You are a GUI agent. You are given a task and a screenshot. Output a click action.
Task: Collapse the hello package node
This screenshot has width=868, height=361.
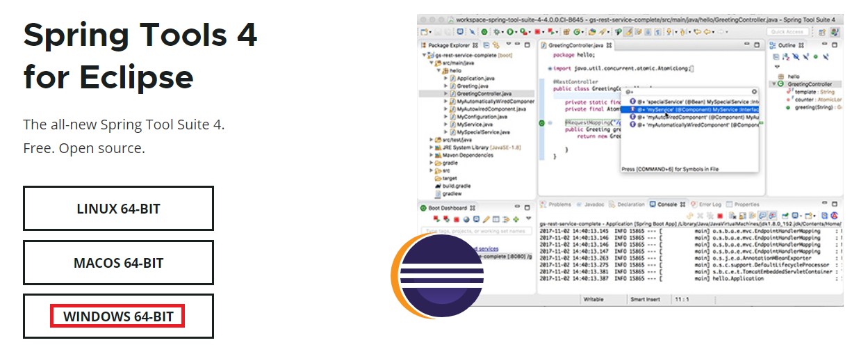437,70
